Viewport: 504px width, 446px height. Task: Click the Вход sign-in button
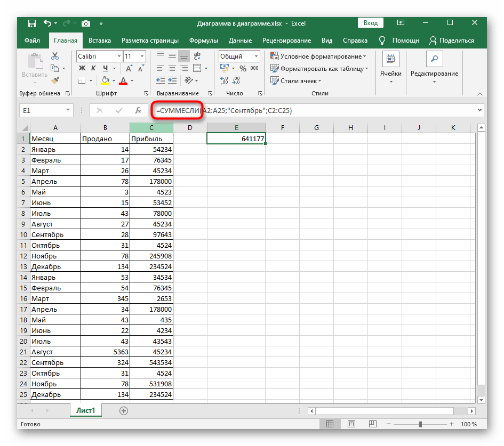371,23
